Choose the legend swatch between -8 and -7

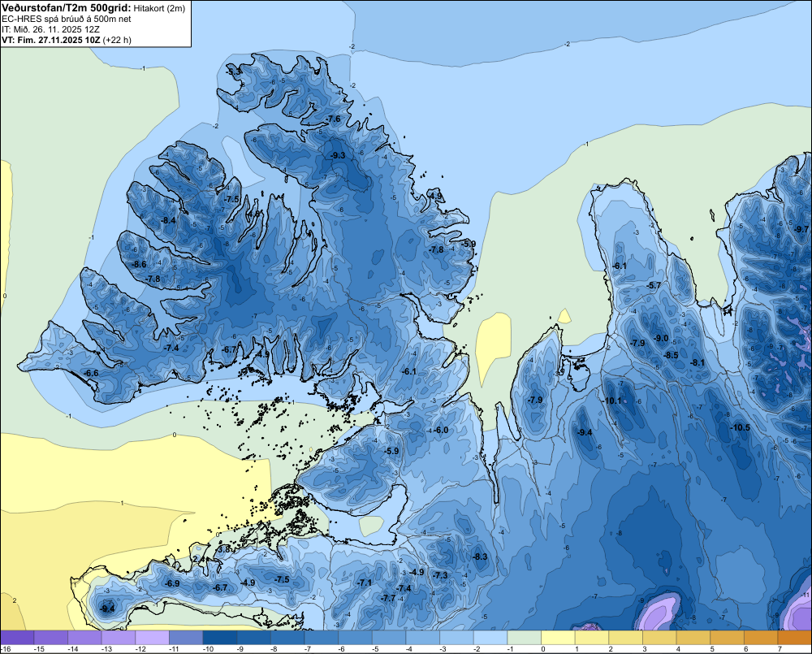click(x=287, y=638)
